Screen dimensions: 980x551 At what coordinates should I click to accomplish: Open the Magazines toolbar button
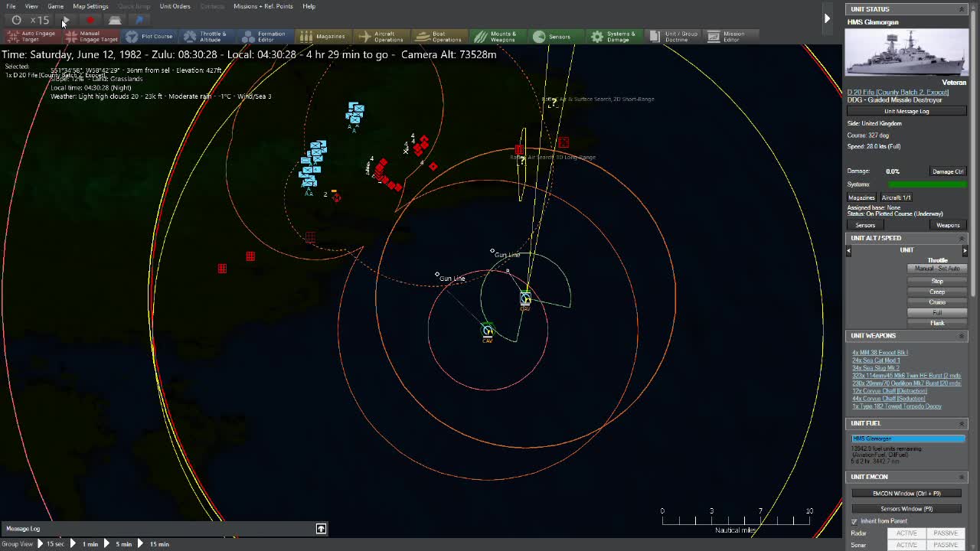[x=323, y=37]
